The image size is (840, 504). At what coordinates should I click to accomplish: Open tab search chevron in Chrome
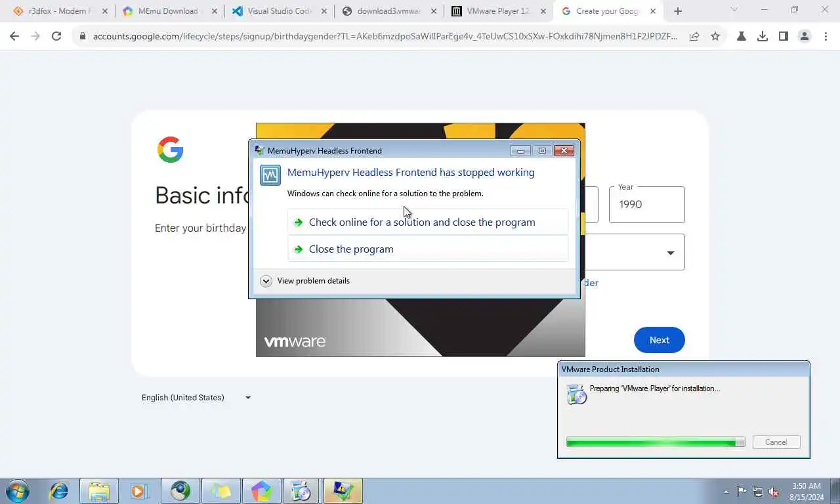click(734, 10)
